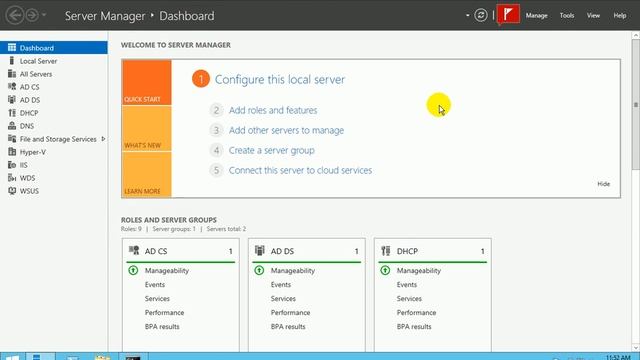
Task: Click AD CS Manageability status icon
Action: (x=133, y=270)
